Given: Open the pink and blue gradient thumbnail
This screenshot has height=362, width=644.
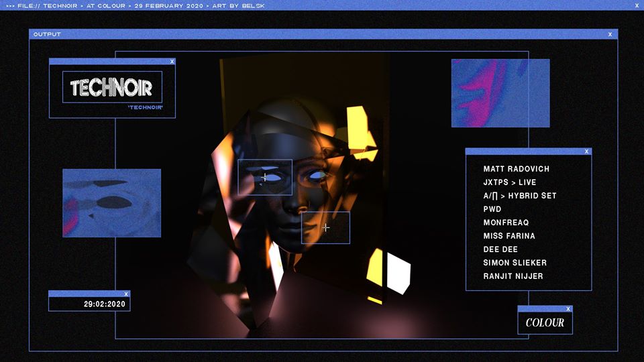Looking at the screenshot, I should tap(500, 93).
